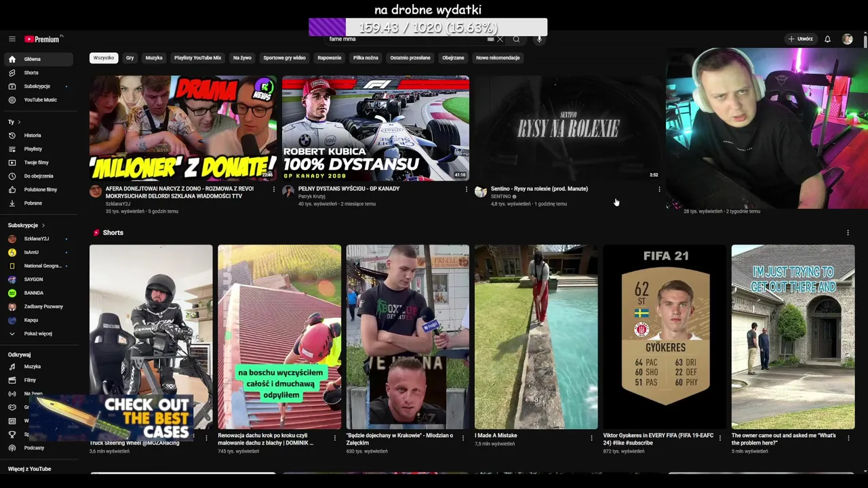
Task: Open the SzklanaY2J subscription channel
Action: (x=39, y=239)
